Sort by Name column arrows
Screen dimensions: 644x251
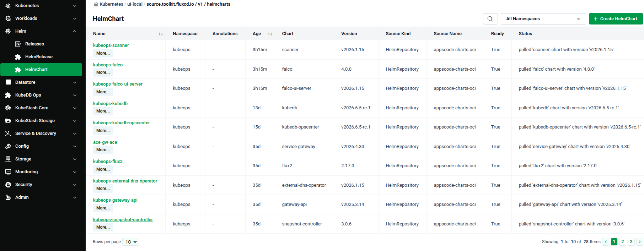[161, 34]
